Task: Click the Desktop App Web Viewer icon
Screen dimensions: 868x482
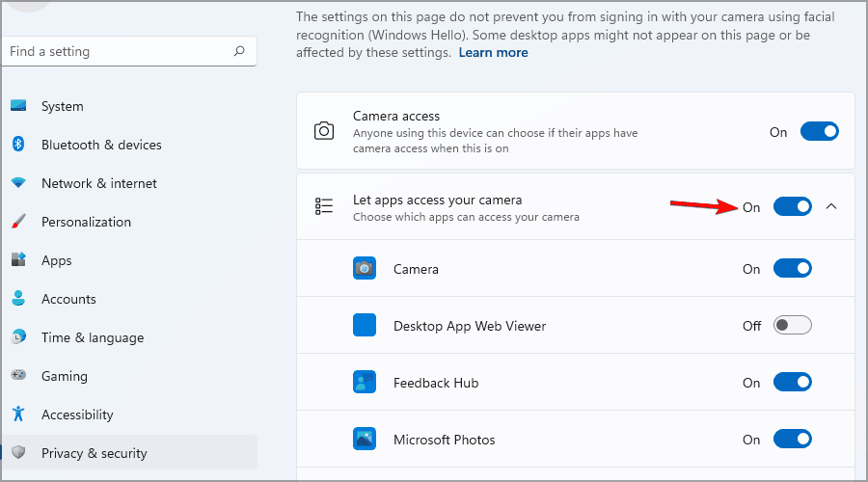Action: point(365,326)
